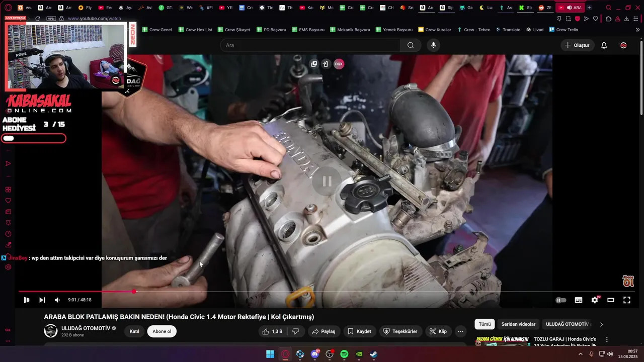Select the Tümü filter chip
The width and height of the screenshot is (644, 362).
click(x=485, y=324)
